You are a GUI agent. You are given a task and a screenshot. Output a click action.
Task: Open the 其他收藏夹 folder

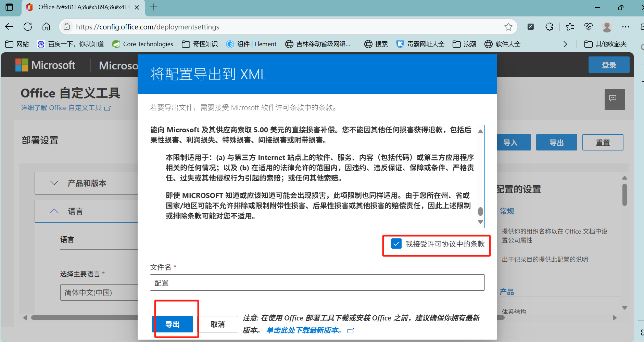point(605,44)
